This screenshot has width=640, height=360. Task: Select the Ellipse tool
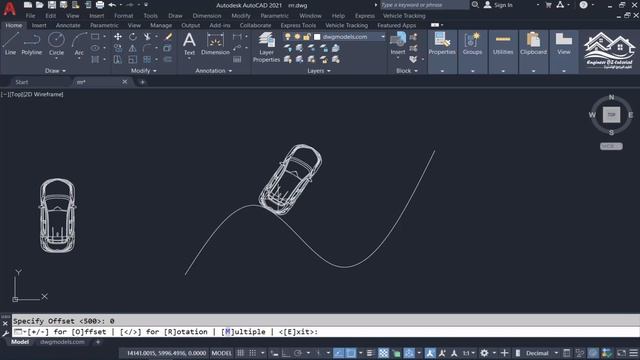click(95, 48)
